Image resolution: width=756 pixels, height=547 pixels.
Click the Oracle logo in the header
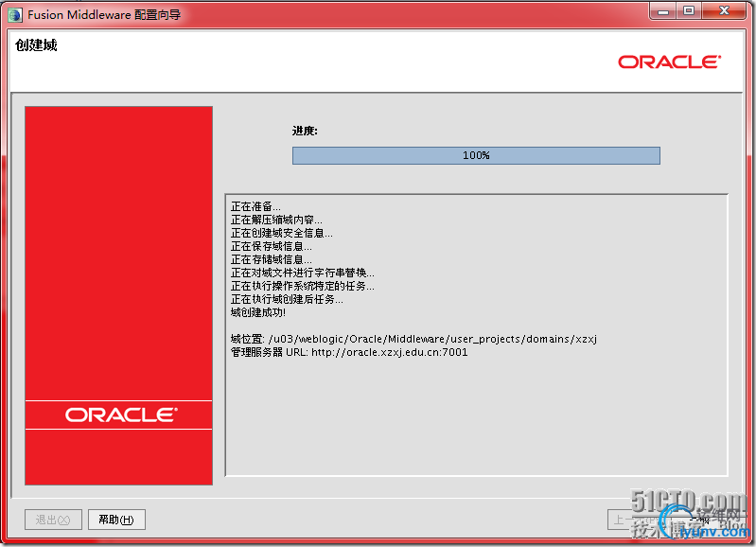point(669,62)
